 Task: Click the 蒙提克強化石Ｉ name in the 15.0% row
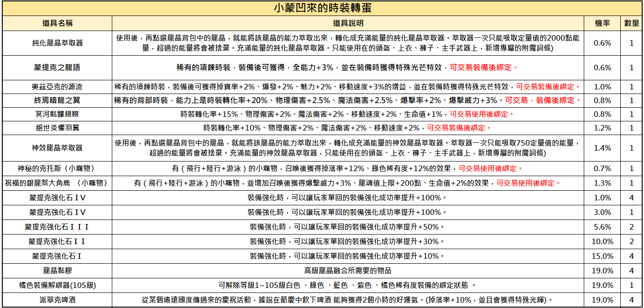point(58,256)
